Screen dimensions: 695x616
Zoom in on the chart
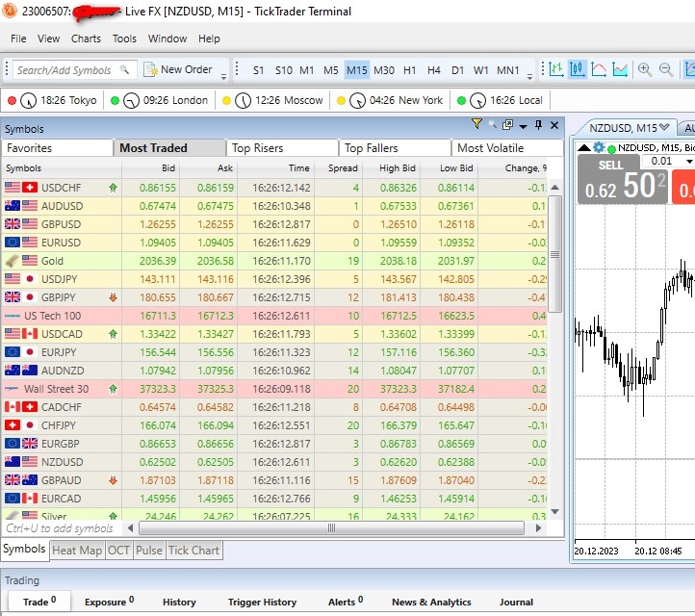(645, 69)
